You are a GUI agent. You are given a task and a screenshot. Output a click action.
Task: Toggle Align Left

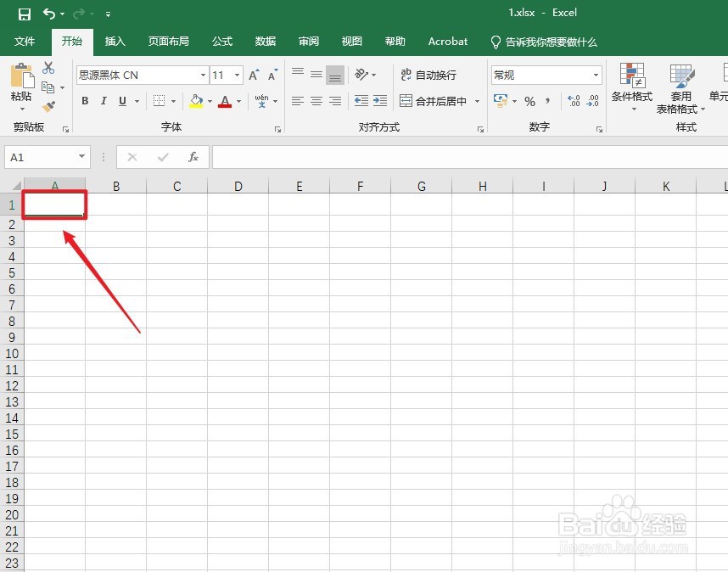tap(298, 101)
